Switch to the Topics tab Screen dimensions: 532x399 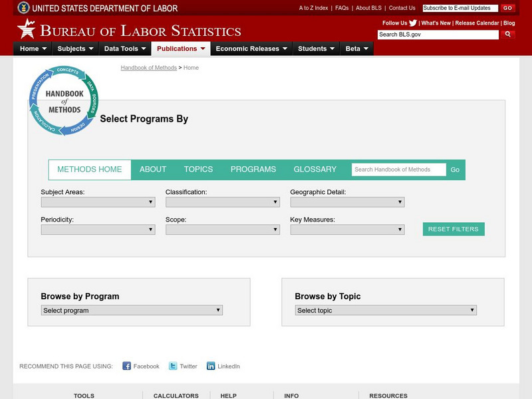pos(198,170)
